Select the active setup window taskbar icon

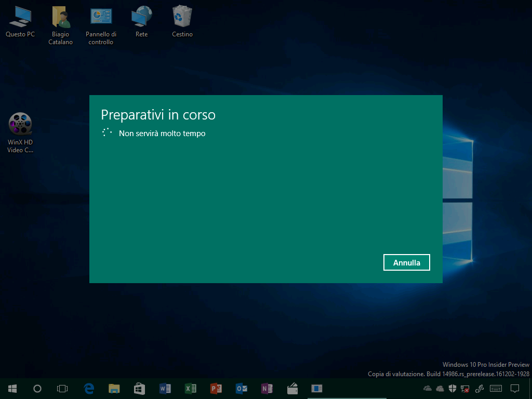[x=317, y=389]
